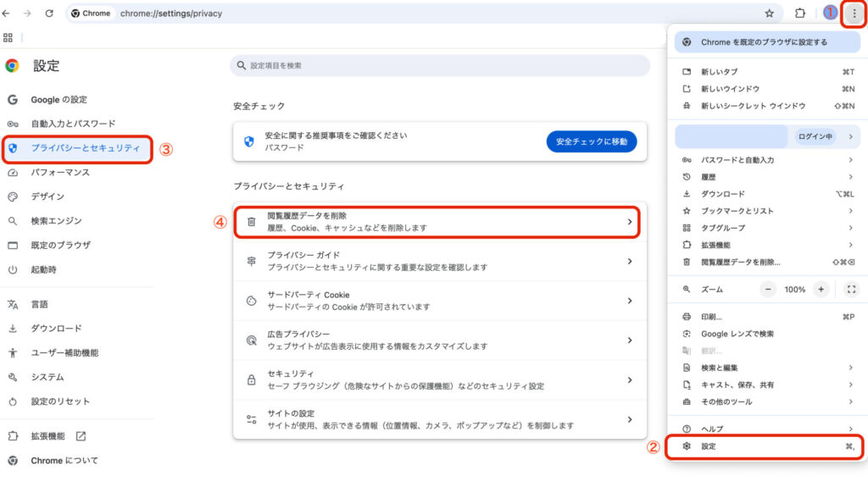Screen dimensions: 868x487
Task: Click Chrome を既定のブラウザに設定する in menu
Action: coord(767,42)
